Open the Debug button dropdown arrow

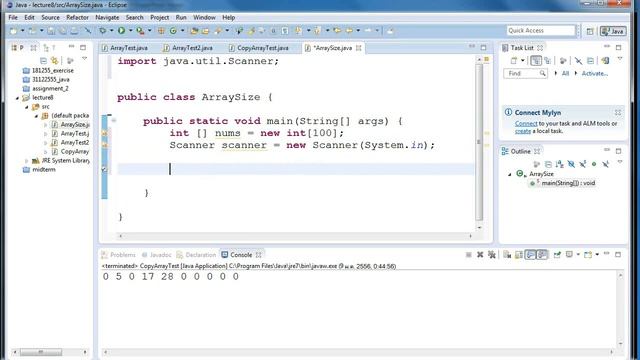point(111,31)
